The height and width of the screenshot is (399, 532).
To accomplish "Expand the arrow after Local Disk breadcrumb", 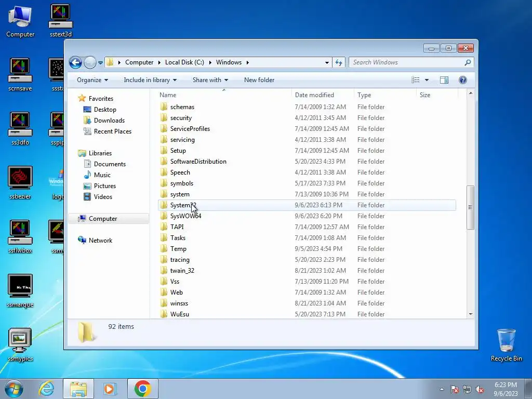I will pyautogui.click(x=210, y=63).
